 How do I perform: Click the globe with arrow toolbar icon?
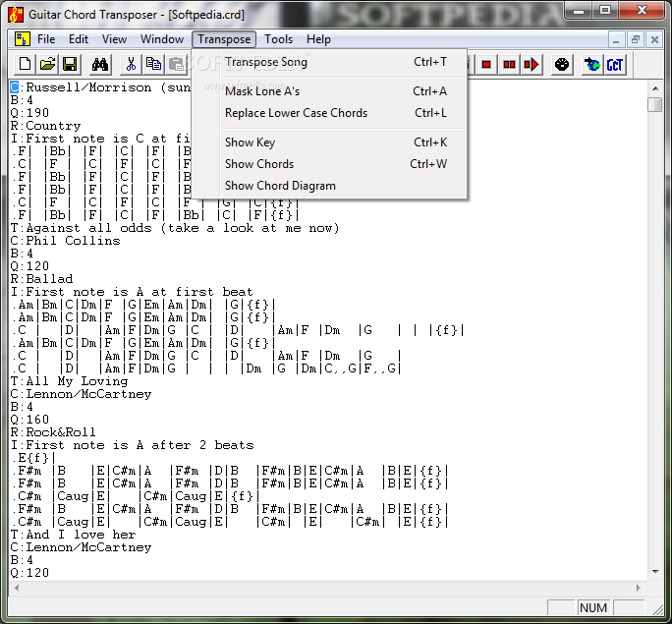592,65
